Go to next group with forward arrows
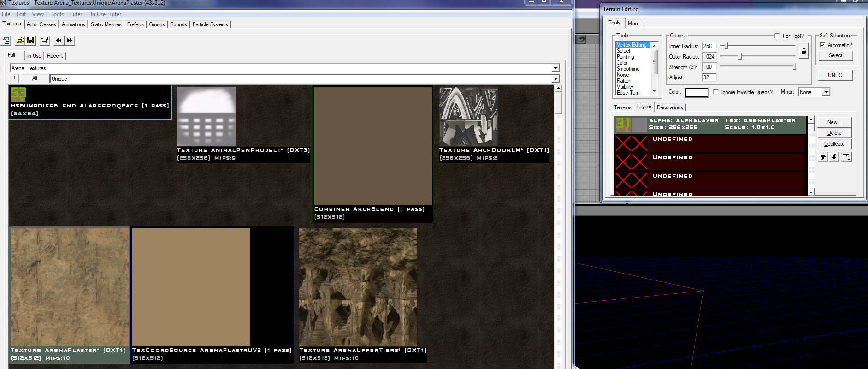The height and width of the screenshot is (369, 868). point(70,41)
